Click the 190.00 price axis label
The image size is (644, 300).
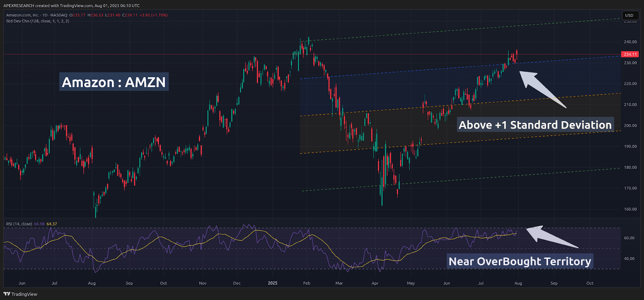pos(630,146)
